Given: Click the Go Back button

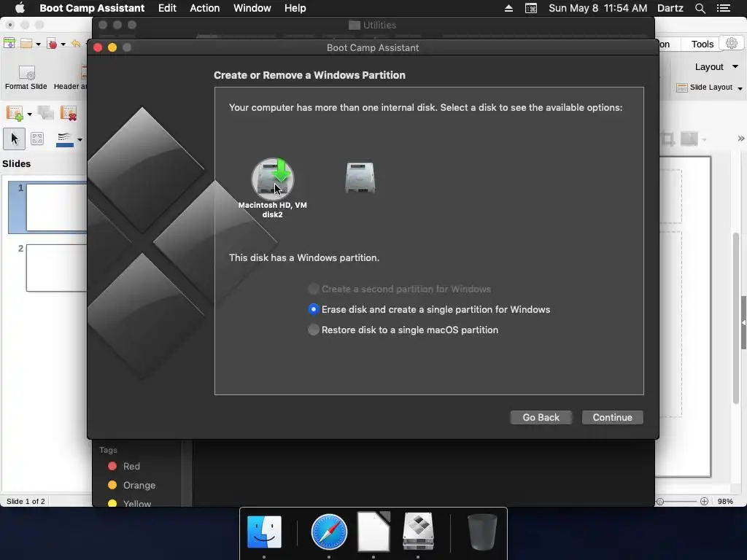Looking at the screenshot, I should 541,417.
